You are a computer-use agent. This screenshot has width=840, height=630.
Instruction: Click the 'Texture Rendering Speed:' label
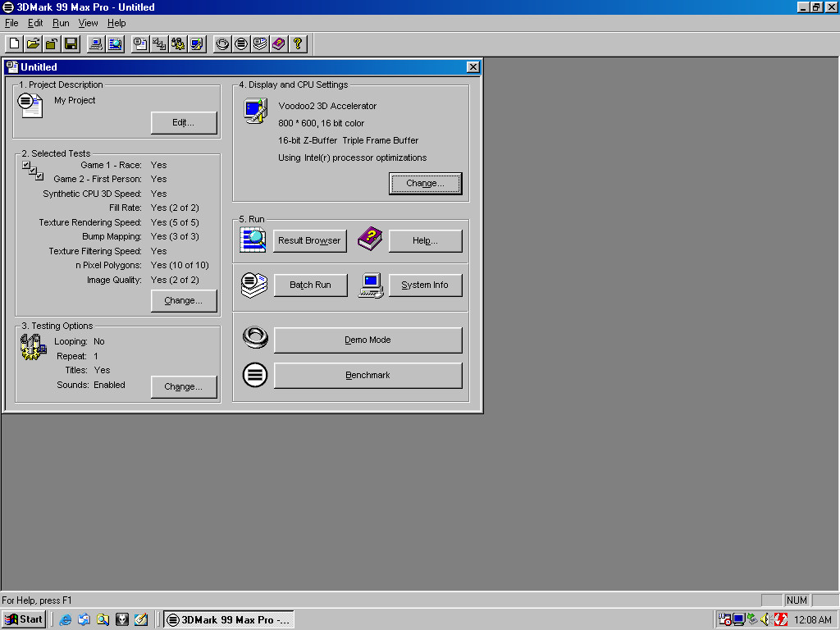(90, 222)
